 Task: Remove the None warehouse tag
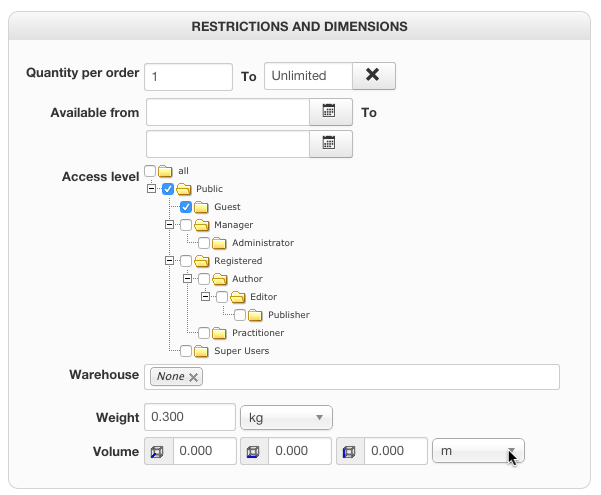coord(194,377)
